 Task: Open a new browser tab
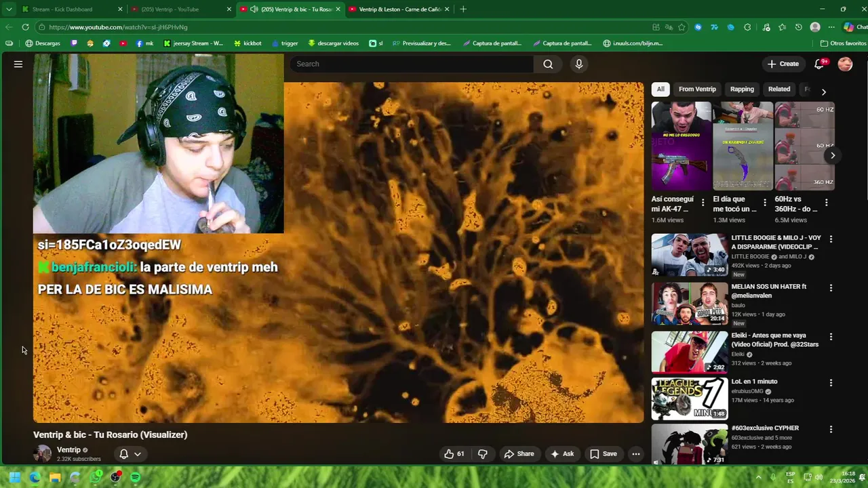tap(463, 9)
